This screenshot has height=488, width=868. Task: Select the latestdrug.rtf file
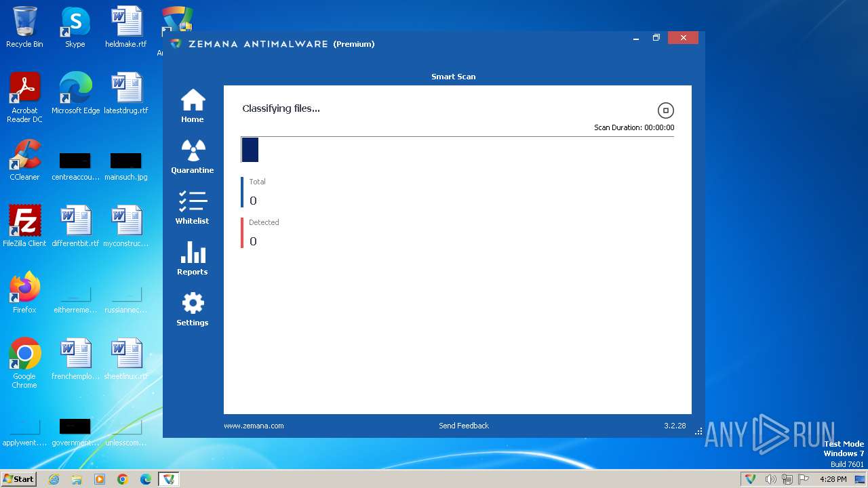coord(126,94)
